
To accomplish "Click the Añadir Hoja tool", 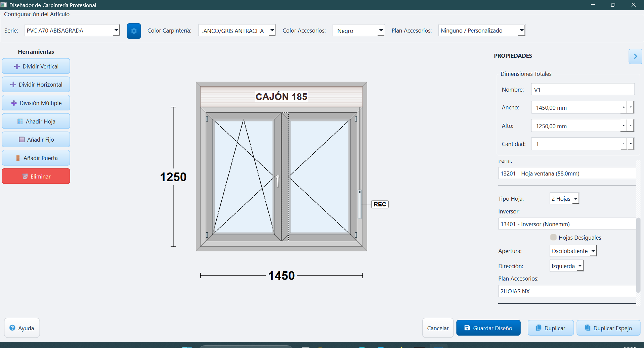I will [x=36, y=121].
